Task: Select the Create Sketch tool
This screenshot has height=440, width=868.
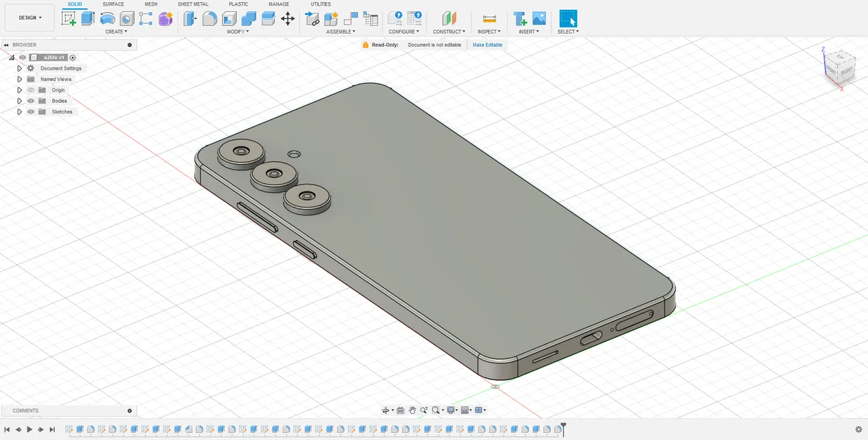Action: click(x=68, y=19)
